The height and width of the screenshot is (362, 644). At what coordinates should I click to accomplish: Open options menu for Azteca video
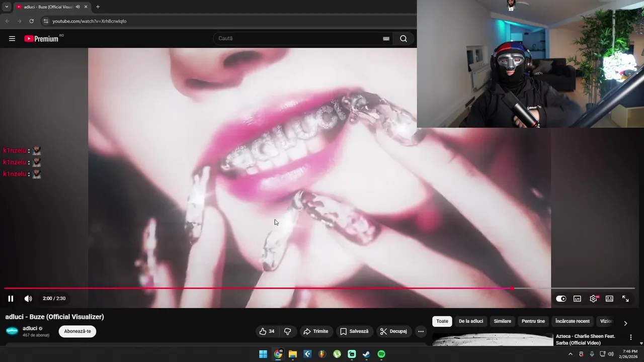click(631, 337)
